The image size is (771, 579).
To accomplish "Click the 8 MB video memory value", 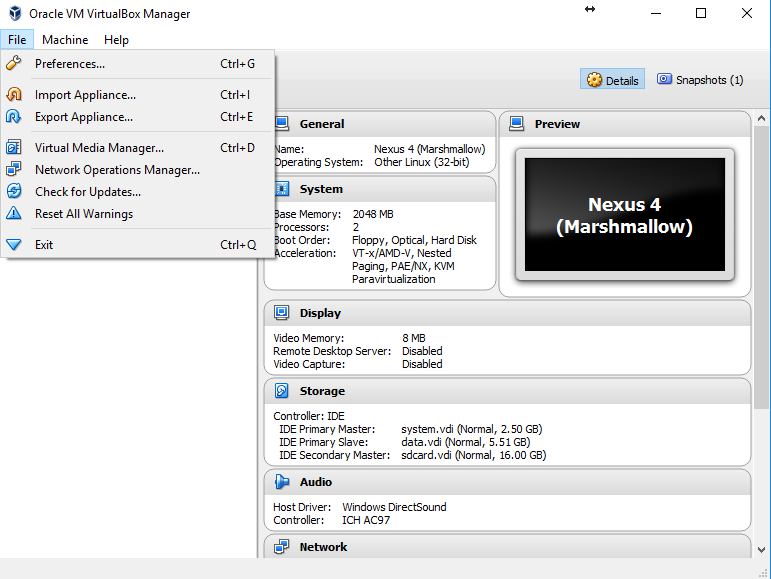I will [x=414, y=338].
